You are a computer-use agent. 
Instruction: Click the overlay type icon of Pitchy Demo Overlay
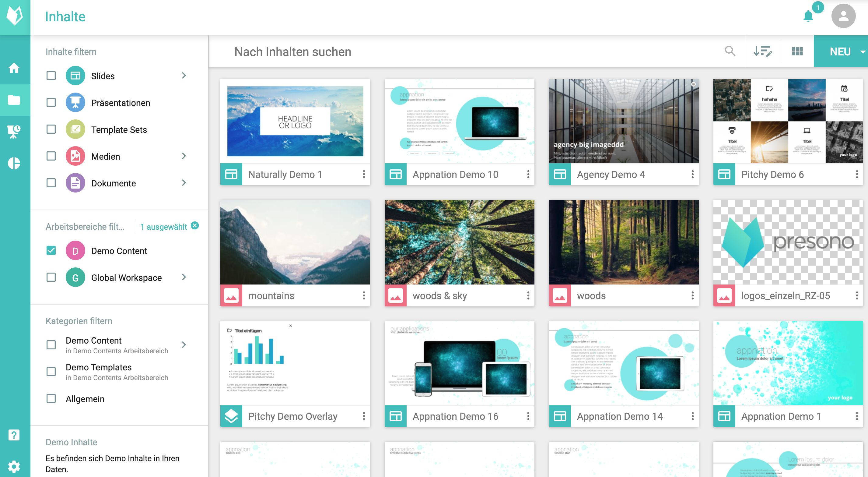pos(231,416)
